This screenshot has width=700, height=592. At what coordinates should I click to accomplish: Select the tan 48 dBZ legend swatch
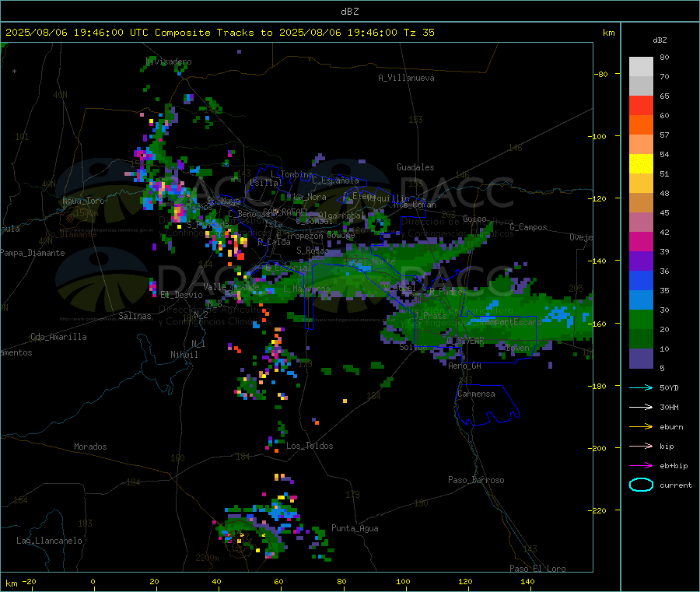(x=641, y=202)
